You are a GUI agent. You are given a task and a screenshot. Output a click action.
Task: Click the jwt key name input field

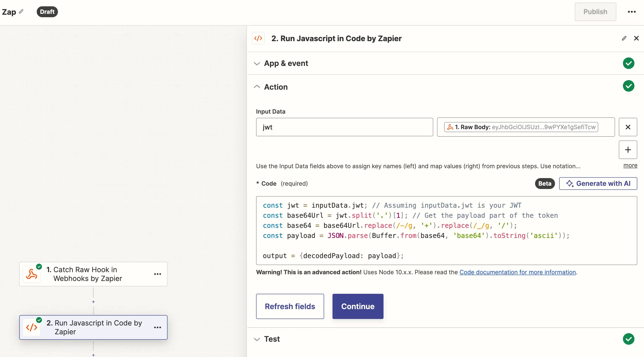click(344, 127)
